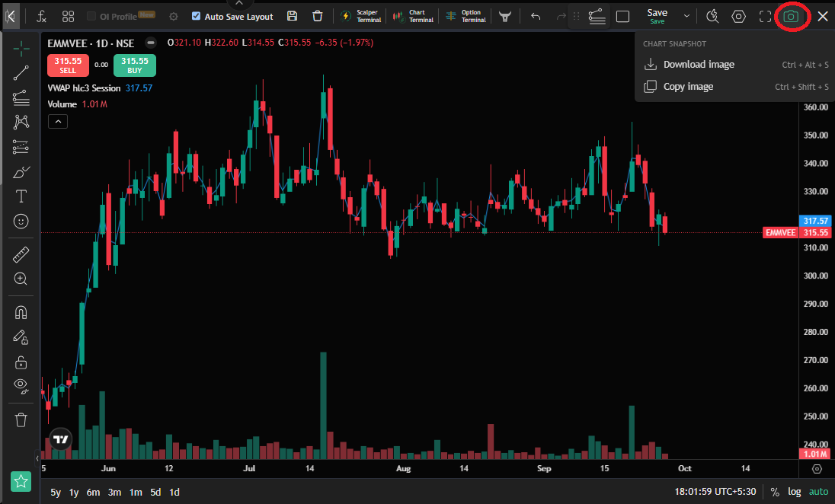
Task: Select the trend line tool
Action: pyautogui.click(x=21, y=73)
